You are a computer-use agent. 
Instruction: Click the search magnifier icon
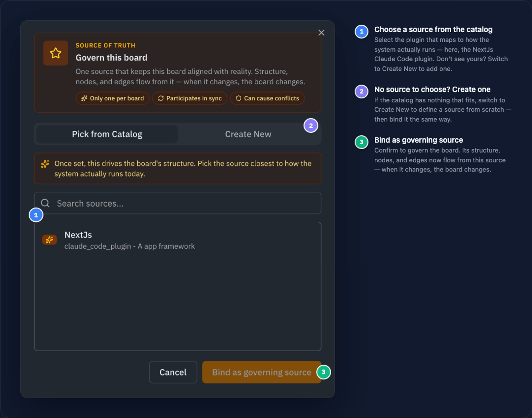click(x=45, y=203)
